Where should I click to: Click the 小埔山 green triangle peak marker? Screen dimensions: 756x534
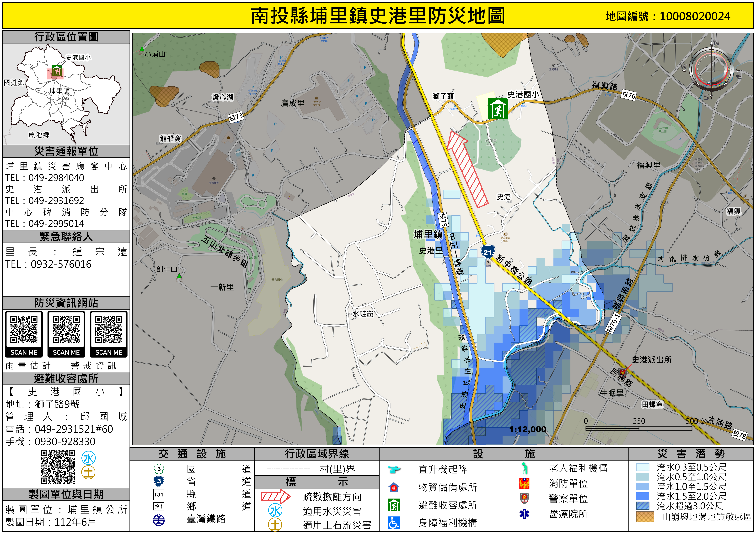coord(142,49)
